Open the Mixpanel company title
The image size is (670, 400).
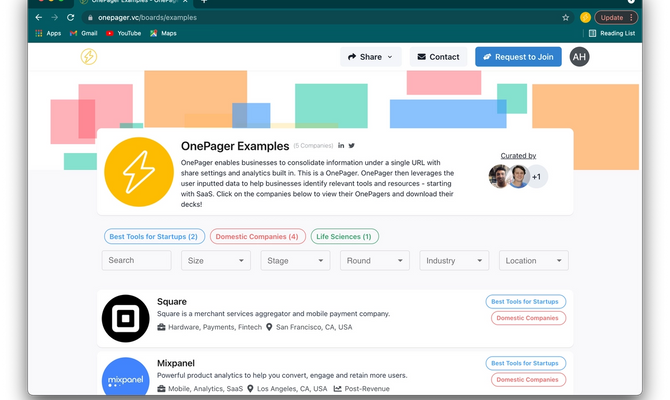(x=176, y=363)
